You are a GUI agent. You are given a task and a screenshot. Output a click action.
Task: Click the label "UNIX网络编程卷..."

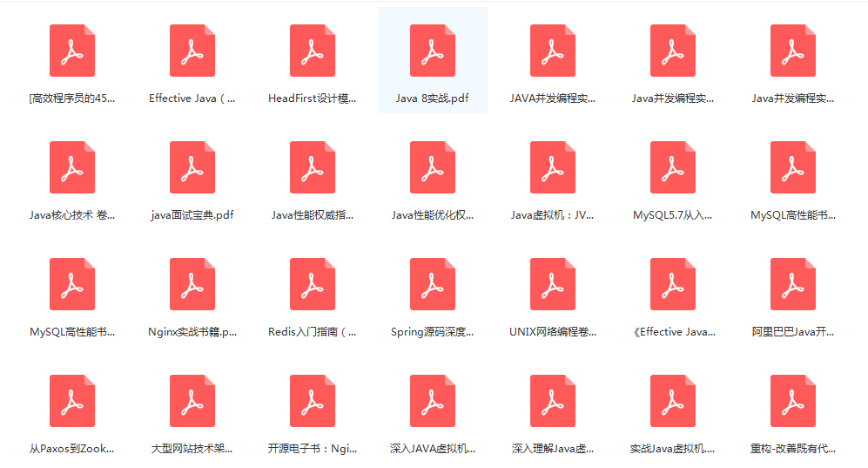[x=553, y=332]
